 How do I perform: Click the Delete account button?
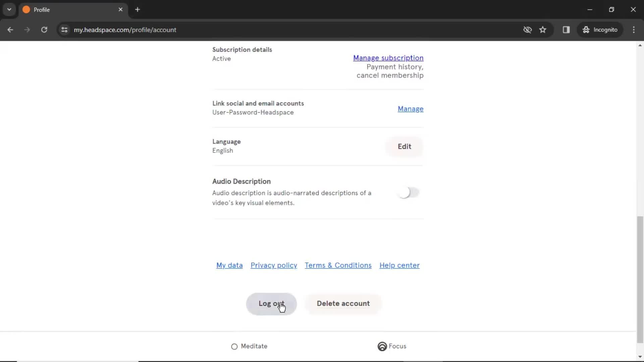click(x=343, y=303)
